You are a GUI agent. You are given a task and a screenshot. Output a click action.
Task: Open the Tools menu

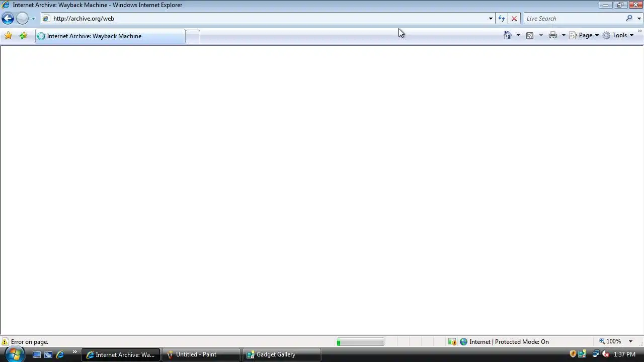tap(618, 35)
